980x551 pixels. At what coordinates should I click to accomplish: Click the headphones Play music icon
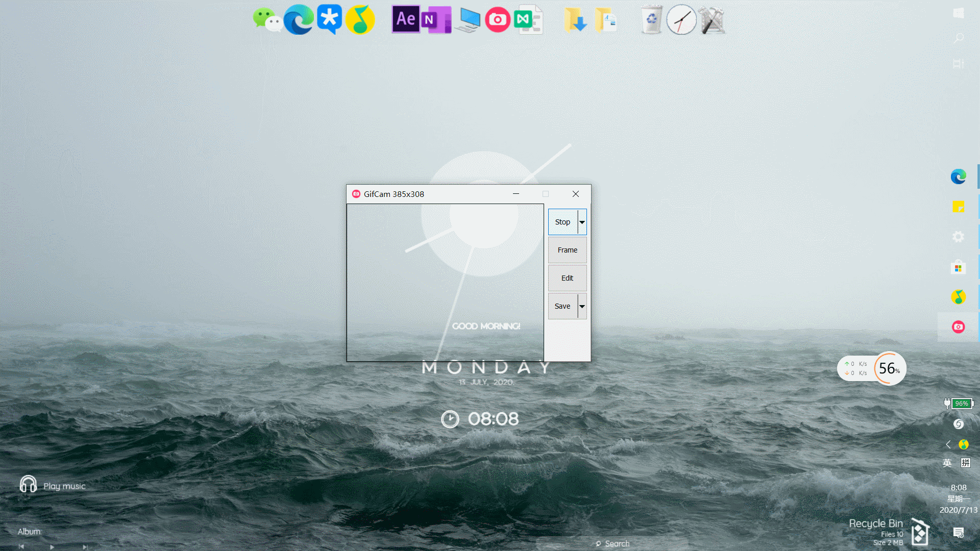point(28,484)
